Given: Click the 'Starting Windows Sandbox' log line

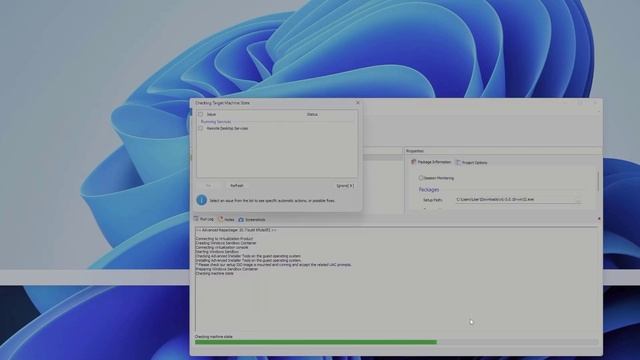Looking at the screenshot, I should [217, 252].
